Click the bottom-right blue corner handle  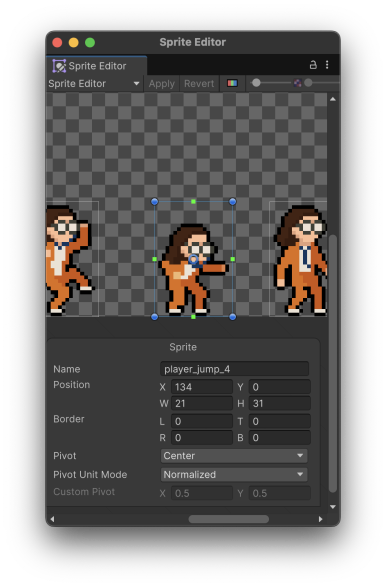[232, 317]
